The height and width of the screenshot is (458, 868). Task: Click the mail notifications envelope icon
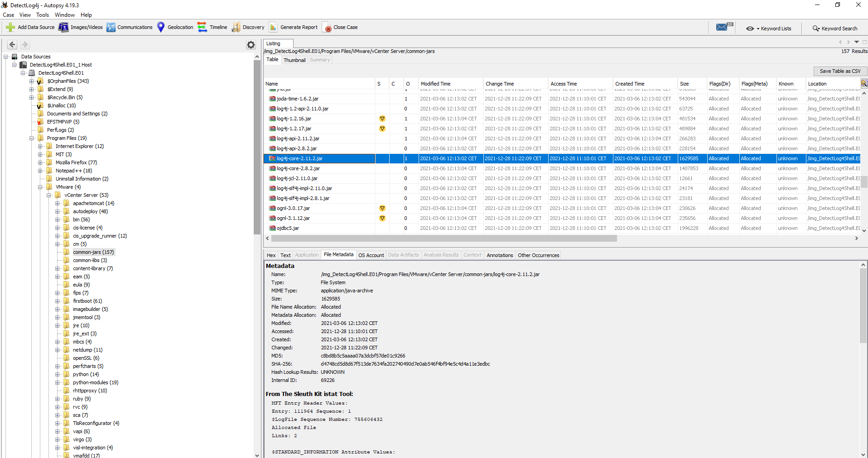[x=722, y=27]
